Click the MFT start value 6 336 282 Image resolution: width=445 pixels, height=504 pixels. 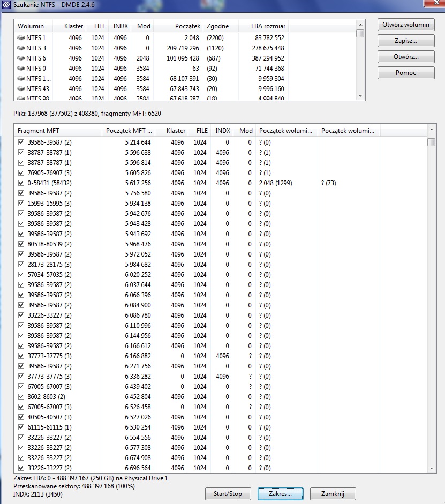[x=138, y=377]
